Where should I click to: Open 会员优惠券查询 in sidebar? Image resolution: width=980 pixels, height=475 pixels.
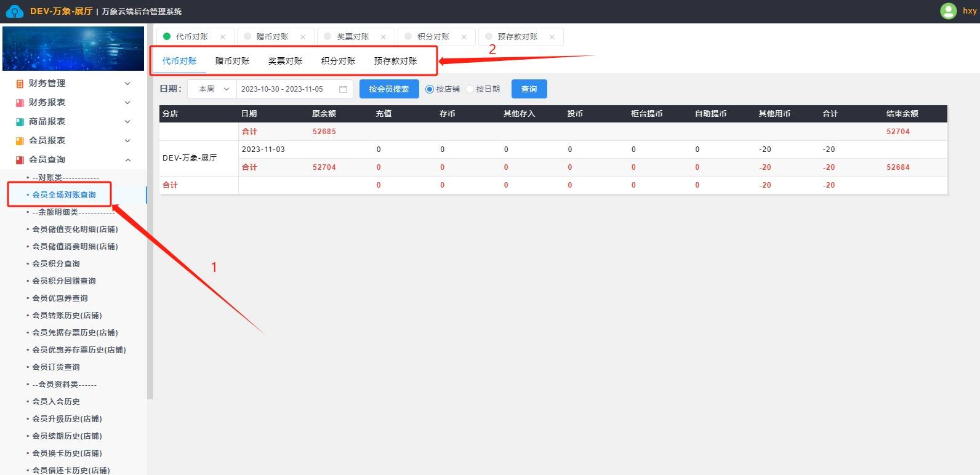point(60,298)
